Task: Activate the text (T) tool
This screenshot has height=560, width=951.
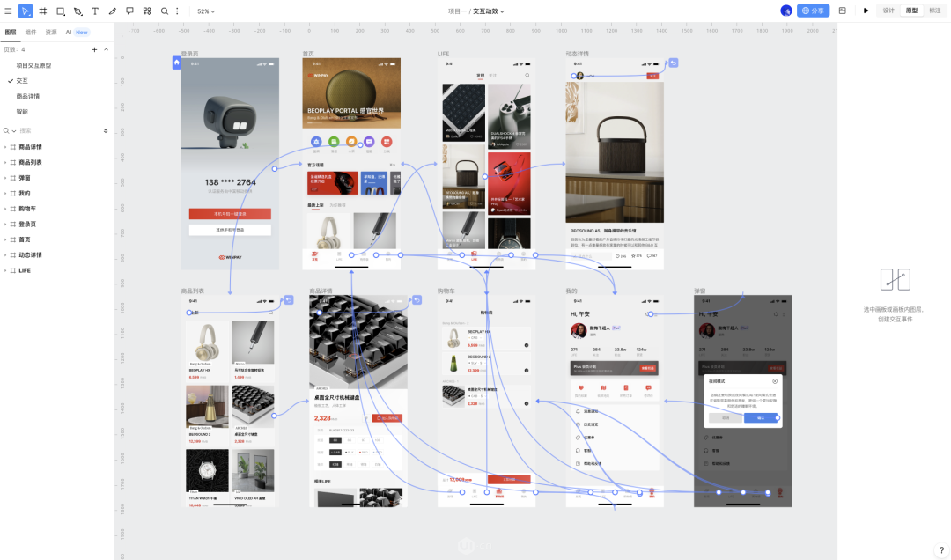Action: 95,11
